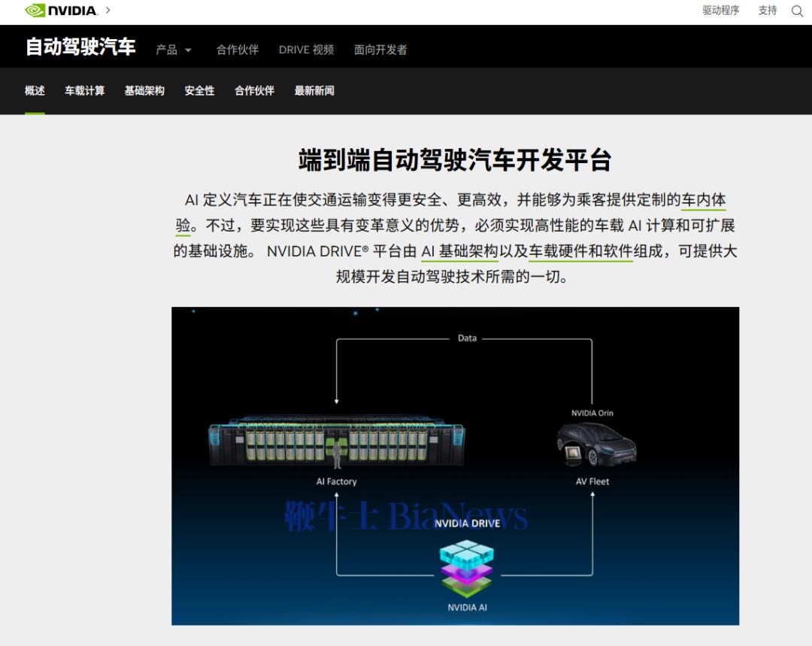Open 合作伙伴 in the black top menu
Screen dimensions: 812x646
point(237,50)
